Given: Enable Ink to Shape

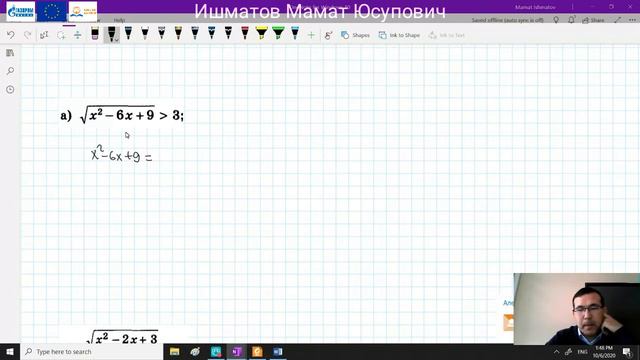Looking at the screenshot, I should pos(399,36).
